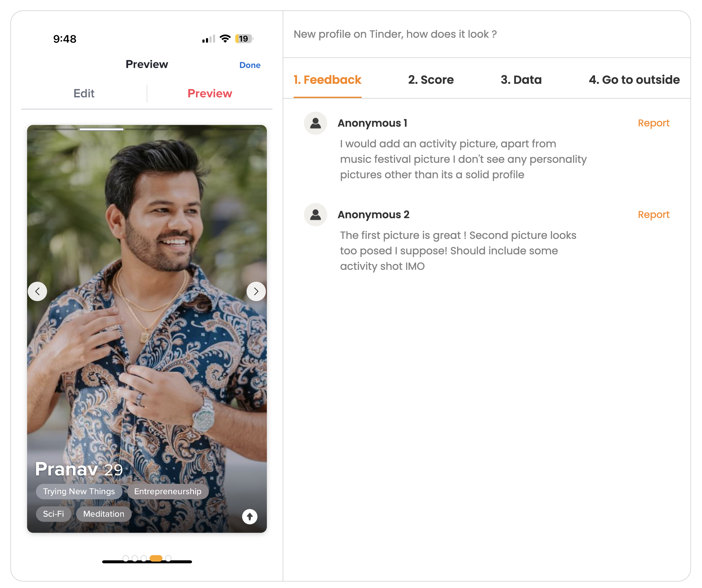Tap the cellular signal bars icon

click(209, 39)
